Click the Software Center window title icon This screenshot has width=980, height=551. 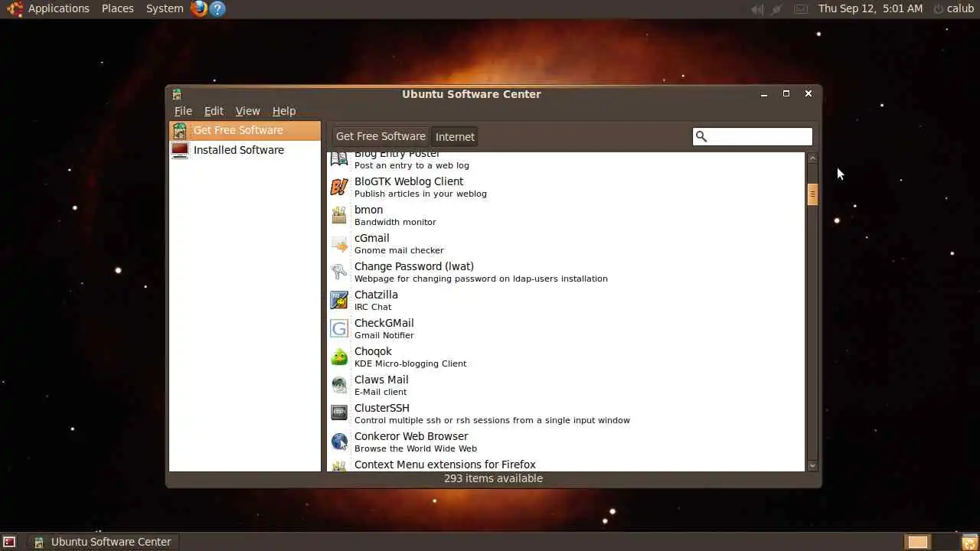click(x=177, y=94)
